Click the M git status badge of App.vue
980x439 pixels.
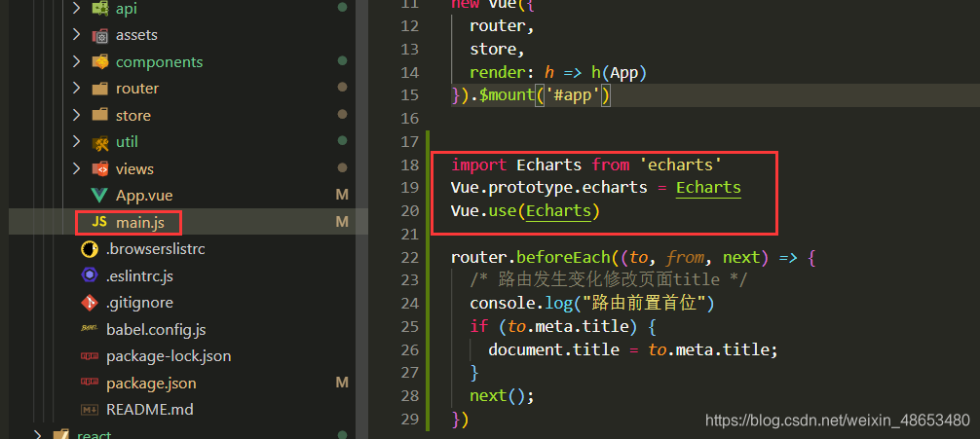(342, 196)
